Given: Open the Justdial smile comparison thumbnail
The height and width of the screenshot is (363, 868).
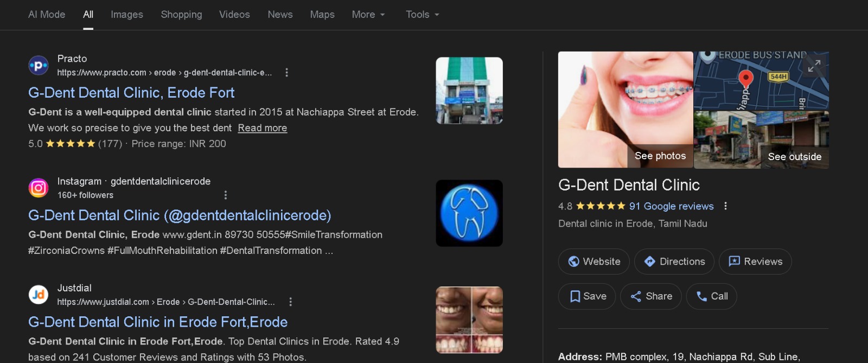Looking at the screenshot, I should [x=469, y=320].
